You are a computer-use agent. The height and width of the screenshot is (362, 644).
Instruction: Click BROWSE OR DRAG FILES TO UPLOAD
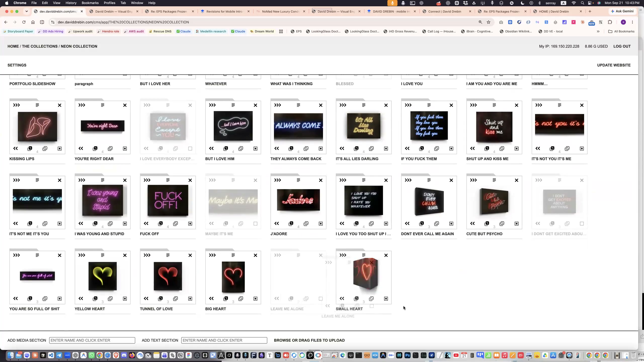(x=309, y=340)
